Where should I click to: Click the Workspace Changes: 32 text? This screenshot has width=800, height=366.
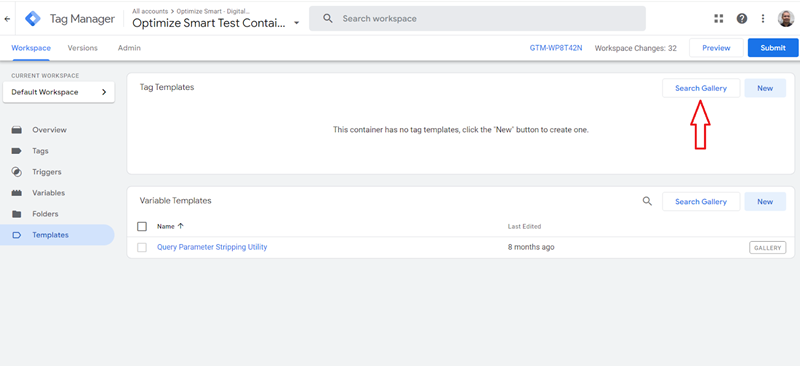point(636,48)
